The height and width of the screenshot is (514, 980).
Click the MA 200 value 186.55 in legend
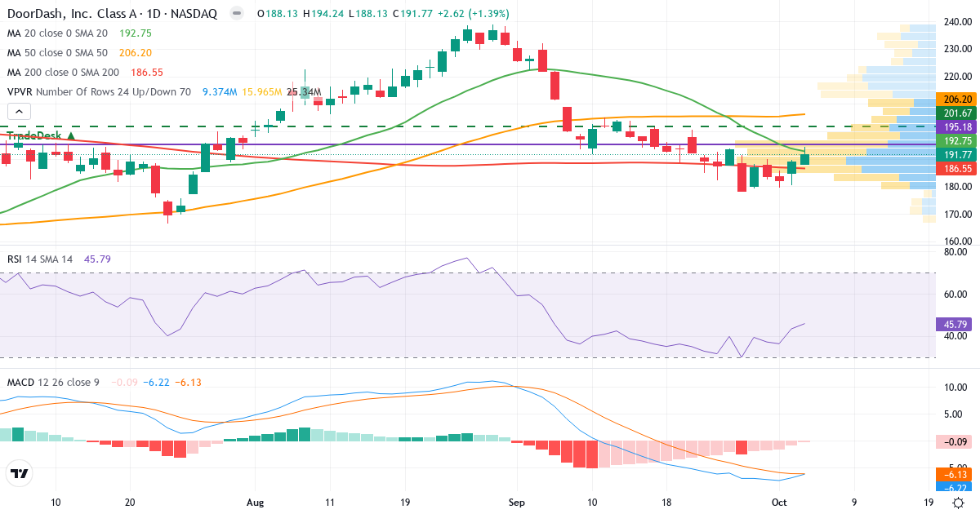click(x=145, y=73)
